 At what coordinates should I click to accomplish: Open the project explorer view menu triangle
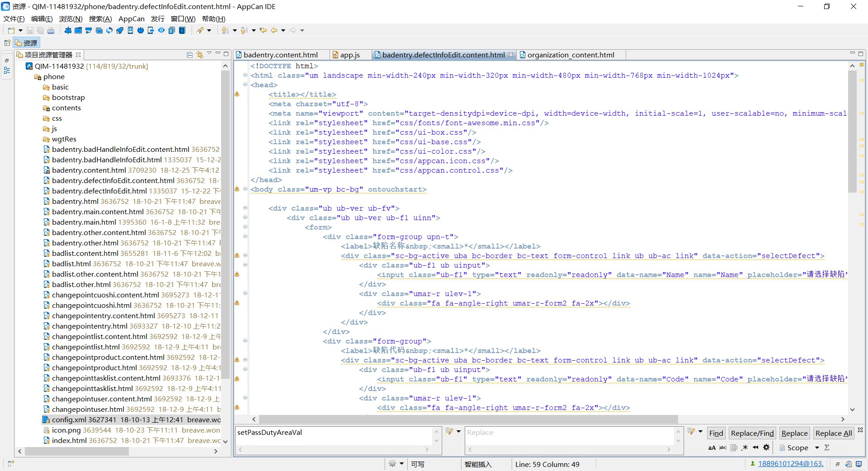tap(209, 54)
